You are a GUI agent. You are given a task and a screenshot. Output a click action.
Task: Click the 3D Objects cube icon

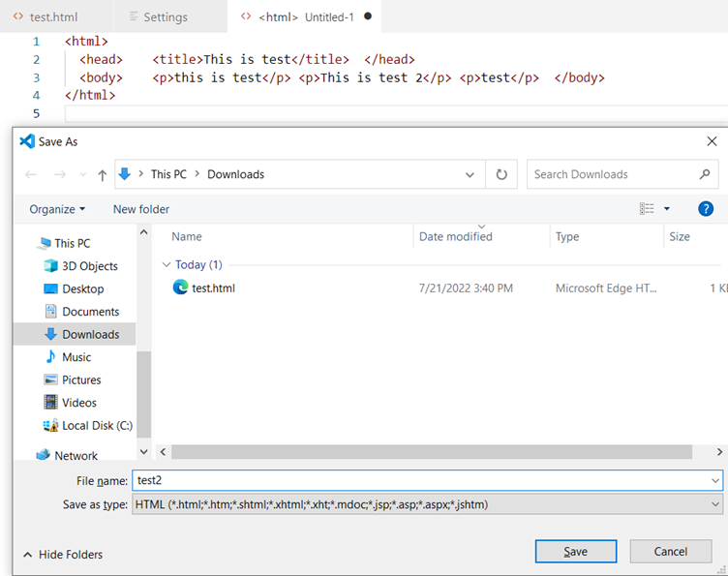pyautogui.click(x=50, y=266)
